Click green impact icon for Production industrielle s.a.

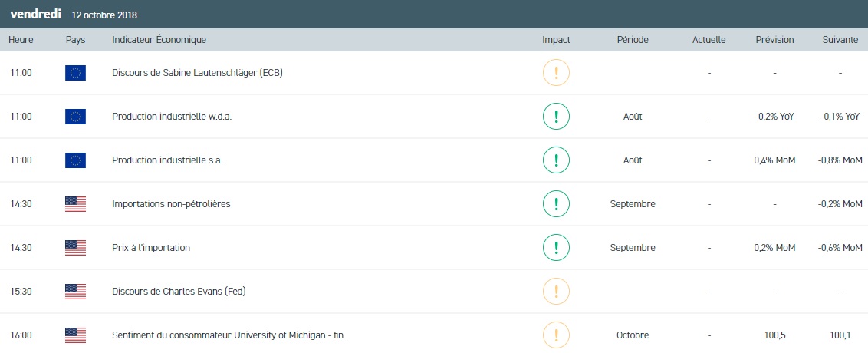pyautogui.click(x=556, y=160)
